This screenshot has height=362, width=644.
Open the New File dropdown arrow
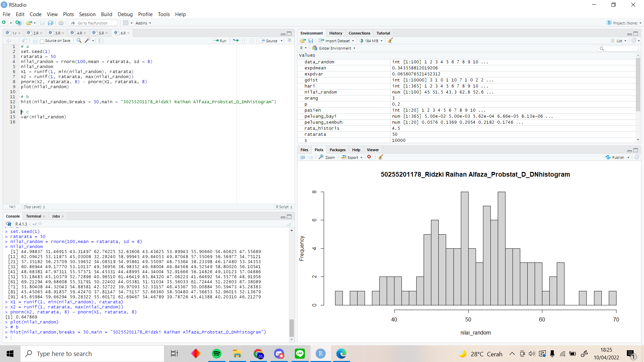(11, 23)
